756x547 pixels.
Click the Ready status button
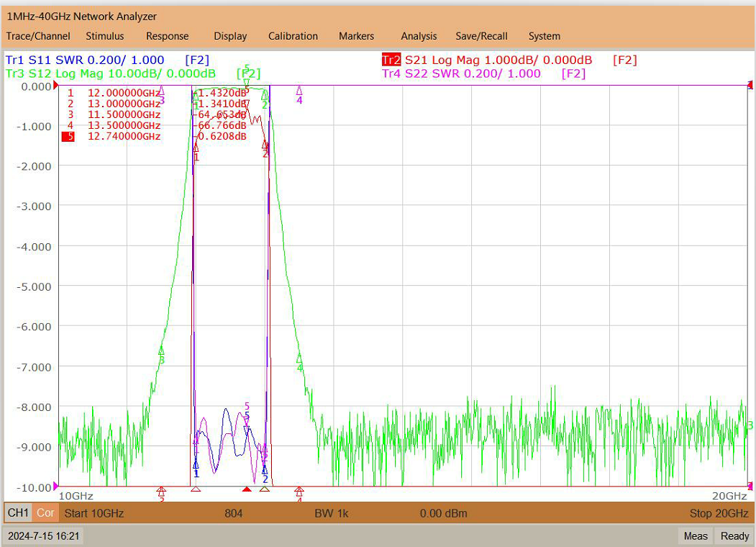[x=734, y=536]
